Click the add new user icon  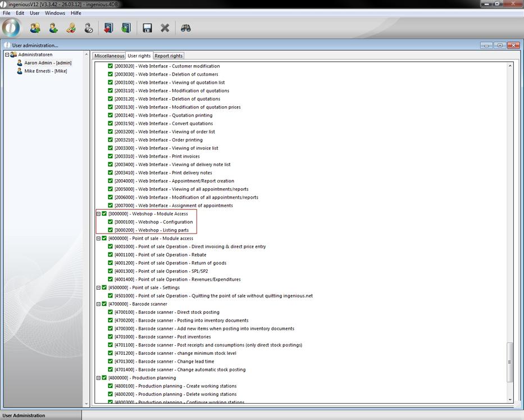coord(53,28)
